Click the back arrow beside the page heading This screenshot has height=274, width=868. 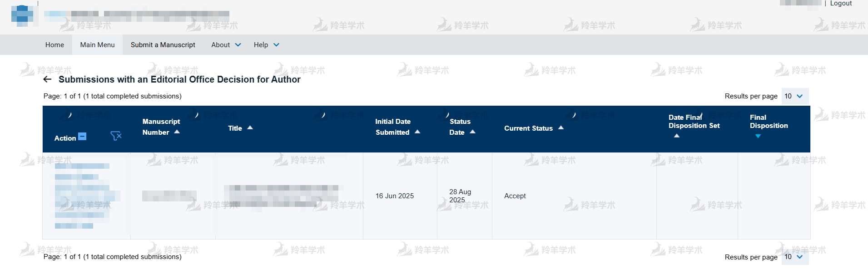coord(47,79)
